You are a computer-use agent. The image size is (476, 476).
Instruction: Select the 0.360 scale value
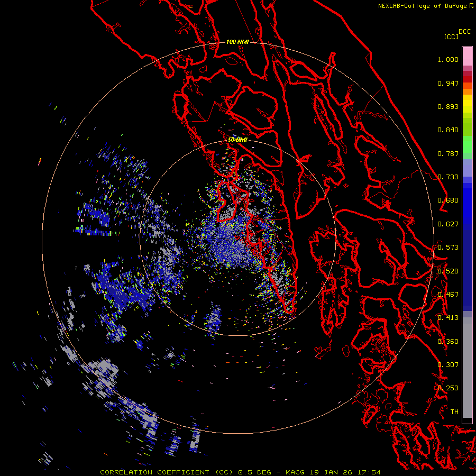(448, 342)
